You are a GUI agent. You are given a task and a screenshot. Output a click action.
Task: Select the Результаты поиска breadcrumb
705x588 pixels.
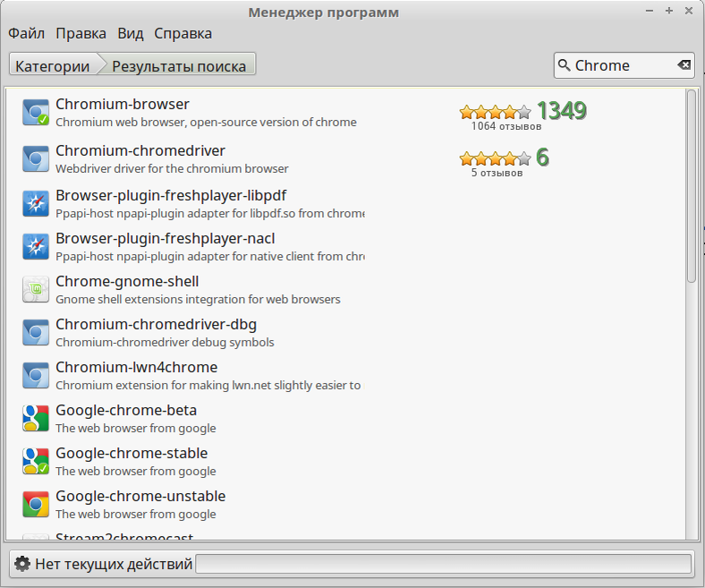coord(179,65)
